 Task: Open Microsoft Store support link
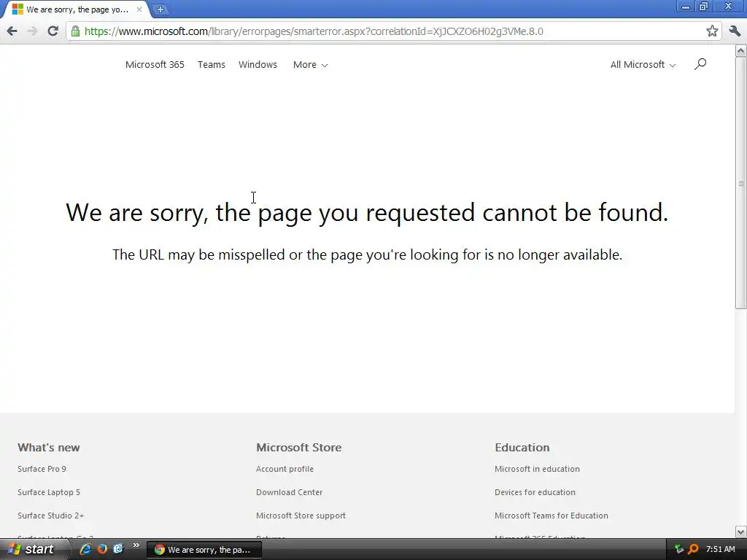tap(301, 516)
